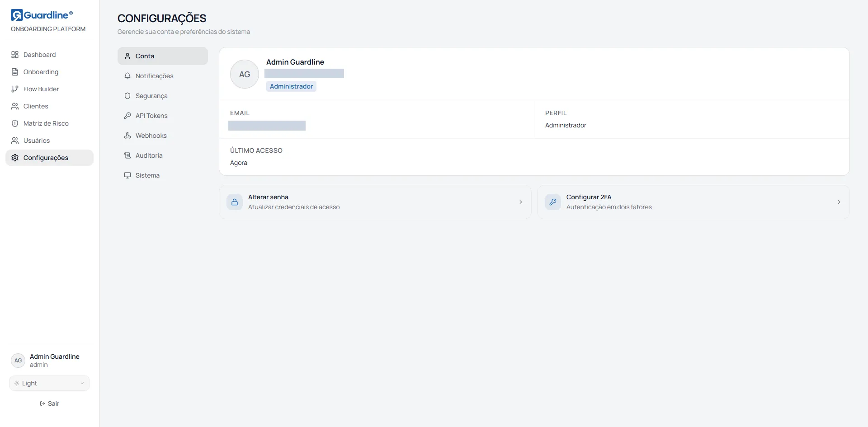Viewport: 868px width, 427px height.
Task: Click the Dashboard grid icon
Action: tap(15, 55)
